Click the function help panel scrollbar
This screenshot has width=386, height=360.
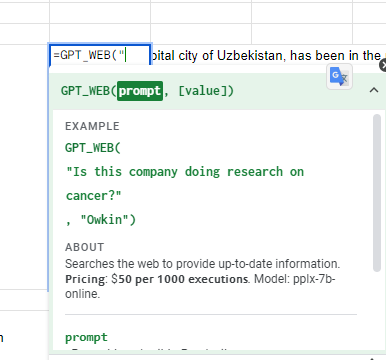pos(377,193)
